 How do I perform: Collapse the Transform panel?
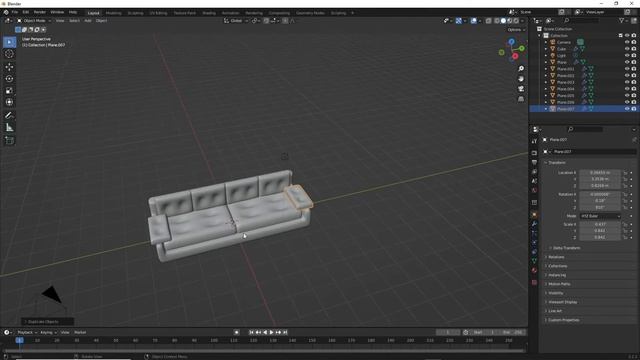click(x=557, y=162)
